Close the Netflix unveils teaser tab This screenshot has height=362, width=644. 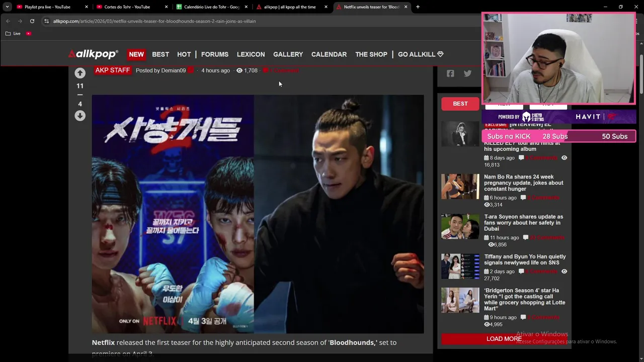406,7
